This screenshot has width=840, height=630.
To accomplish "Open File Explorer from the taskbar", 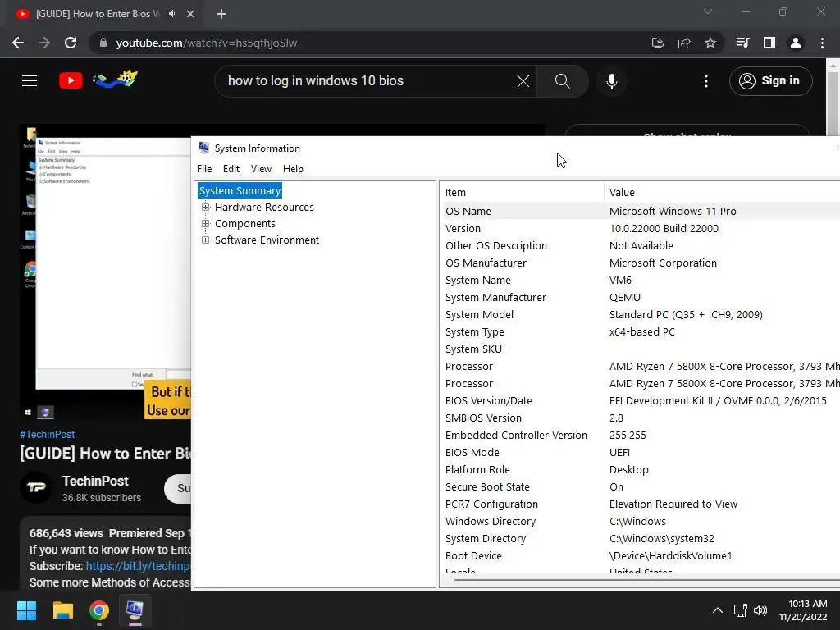I will tap(62, 610).
